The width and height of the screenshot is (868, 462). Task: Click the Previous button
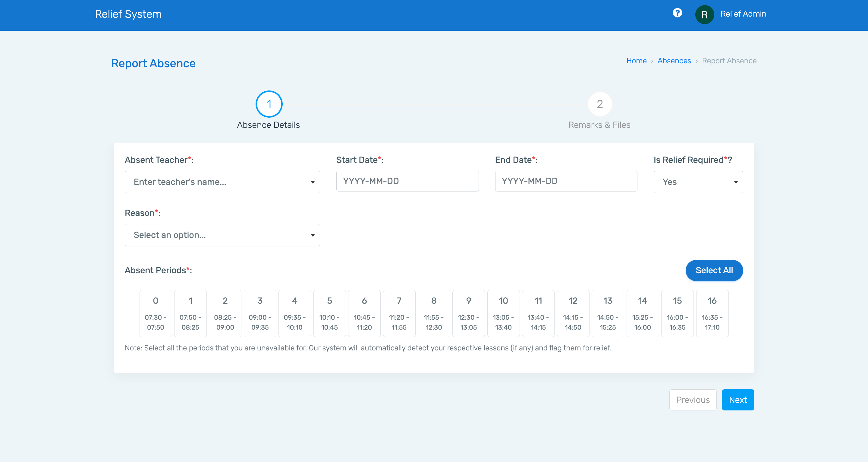693,399
